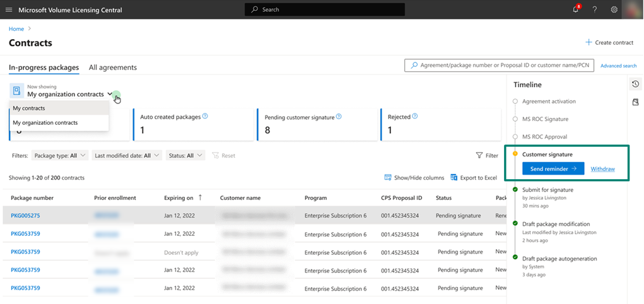This screenshot has width=644, height=304.
Task: Open the timeline history icon in side rail
Action: 635,85
